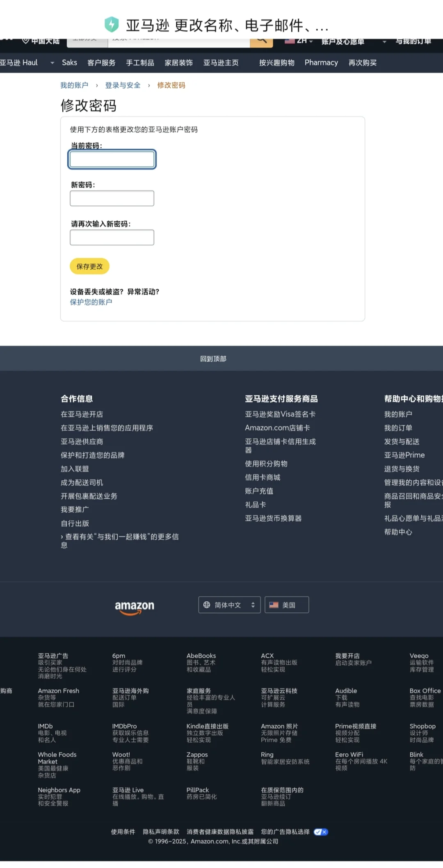Open 礼品卡 footer link

click(x=256, y=504)
